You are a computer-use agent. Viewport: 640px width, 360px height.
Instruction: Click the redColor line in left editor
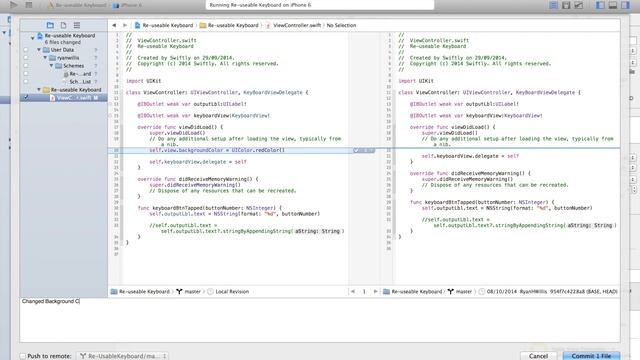click(x=217, y=150)
